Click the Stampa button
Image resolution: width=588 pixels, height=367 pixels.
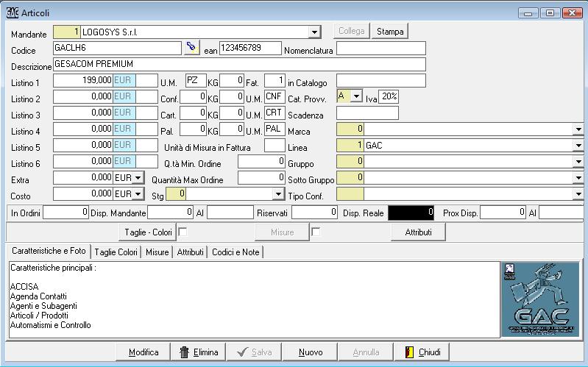(x=390, y=31)
